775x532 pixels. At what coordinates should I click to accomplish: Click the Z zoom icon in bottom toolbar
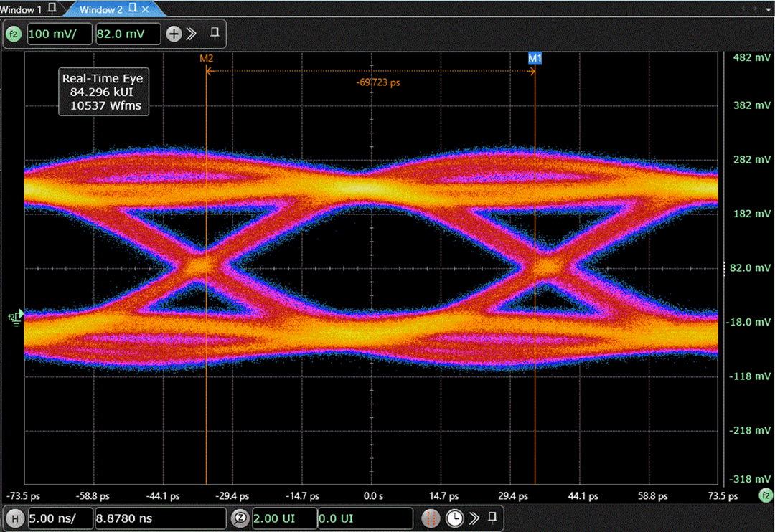(x=240, y=518)
